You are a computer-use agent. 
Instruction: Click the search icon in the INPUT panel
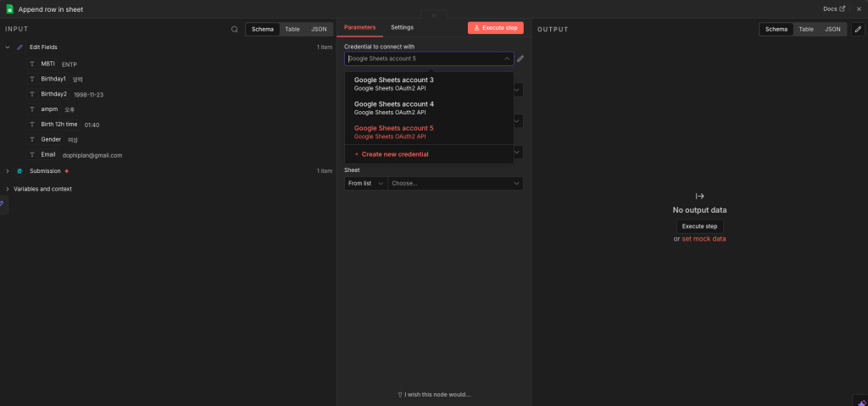(235, 29)
